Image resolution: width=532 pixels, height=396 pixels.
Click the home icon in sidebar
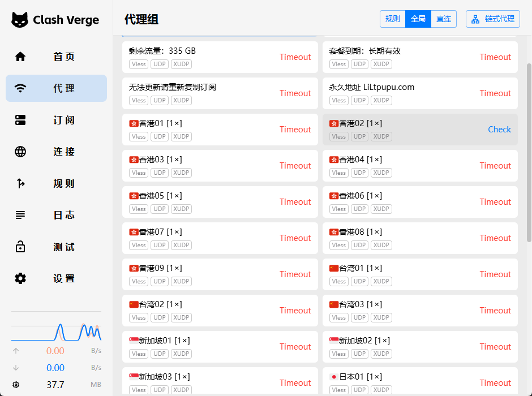pyautogui.click(x=20, y=57)
